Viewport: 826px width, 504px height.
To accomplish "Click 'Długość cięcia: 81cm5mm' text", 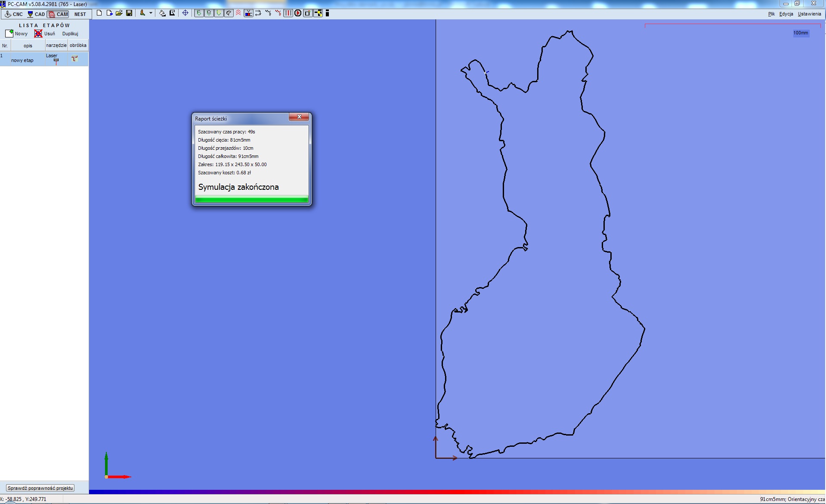I will pyautogui.click(x=224, y=140).
